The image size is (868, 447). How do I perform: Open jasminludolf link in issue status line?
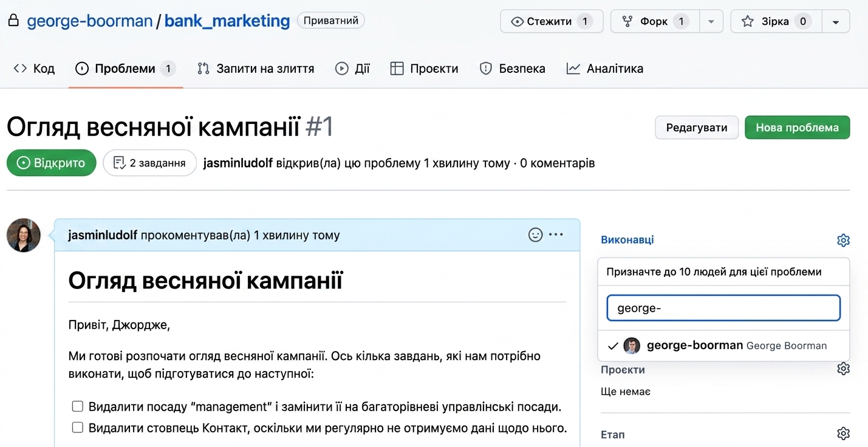[x=238, y=163]
